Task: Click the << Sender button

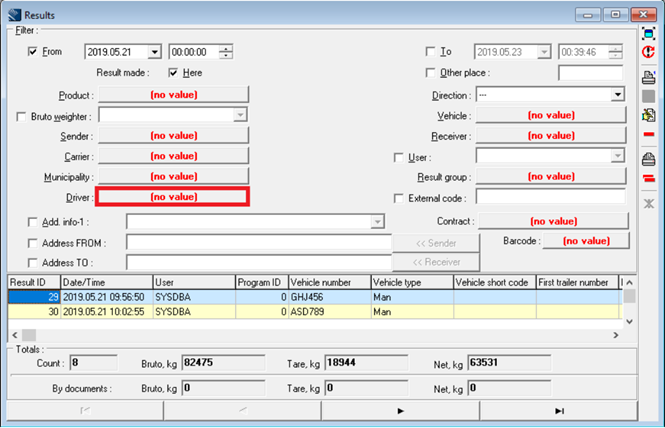Action: click(436, 243)
